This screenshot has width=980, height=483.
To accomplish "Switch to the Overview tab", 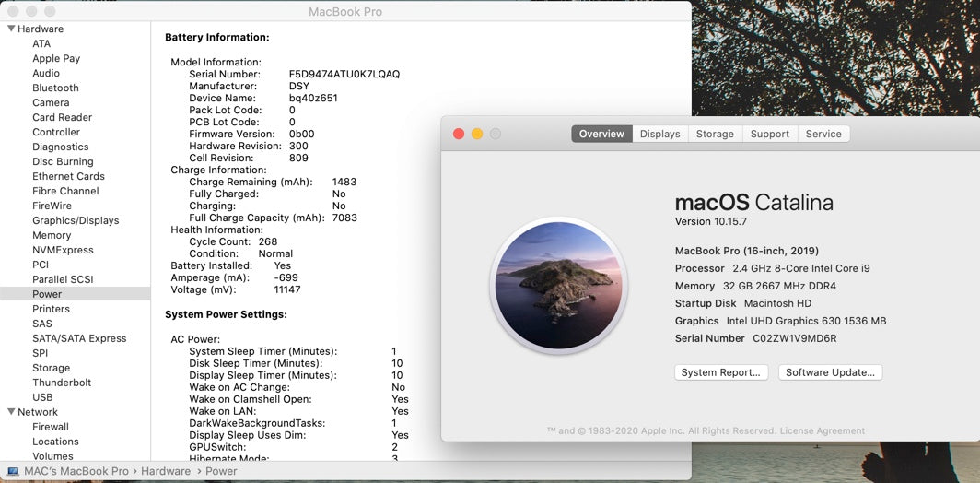I will (601, 134).
